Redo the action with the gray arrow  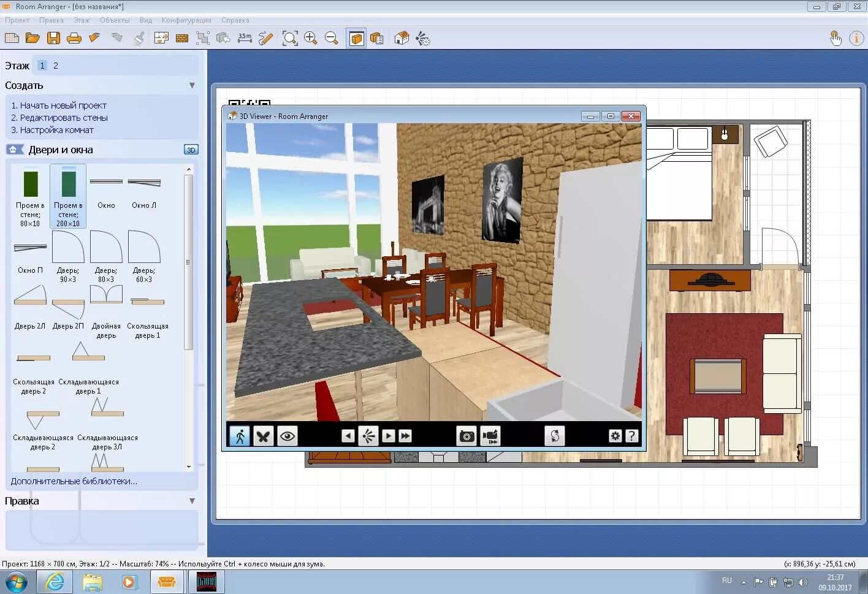coord(116,39)
